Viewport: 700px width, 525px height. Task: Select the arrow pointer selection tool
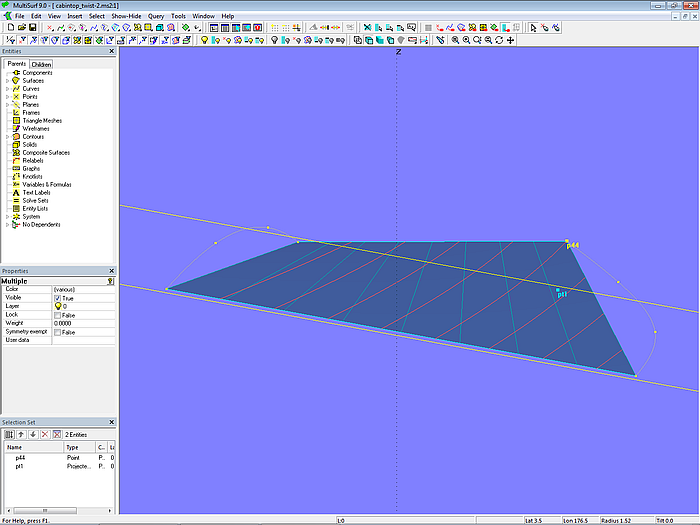(x=534, y=28)
